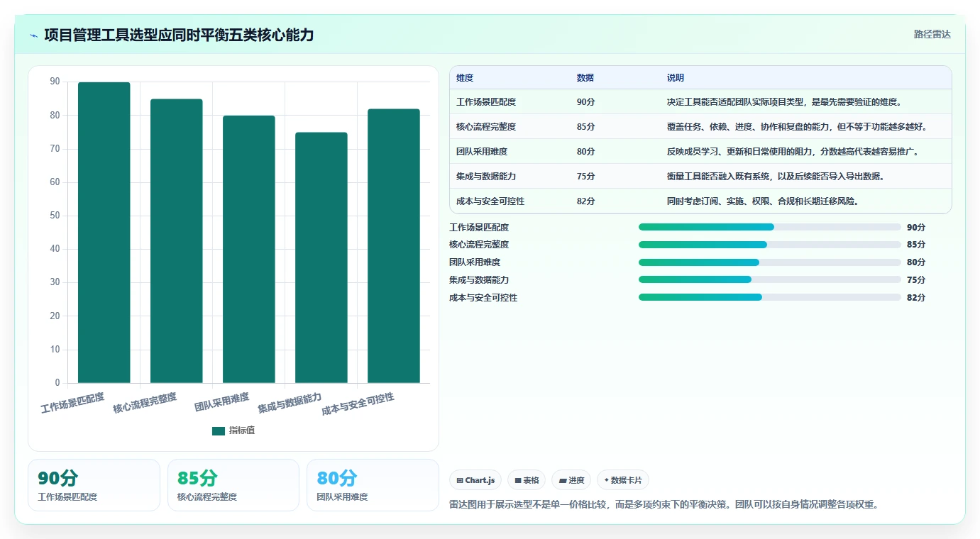The image size is (980, 539).
Task: Select the 核心流程完整度 bar in the chart
Action: [177, 241]
